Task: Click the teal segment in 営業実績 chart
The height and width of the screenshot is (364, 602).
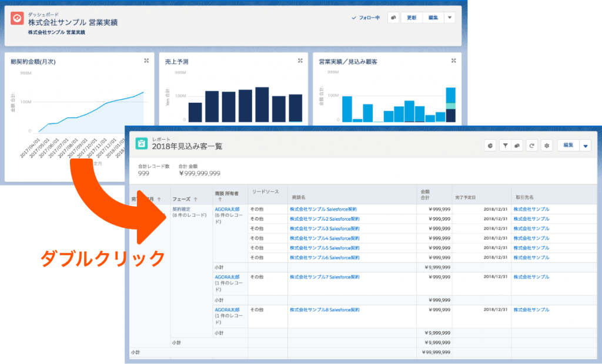Action: [451, 106]
